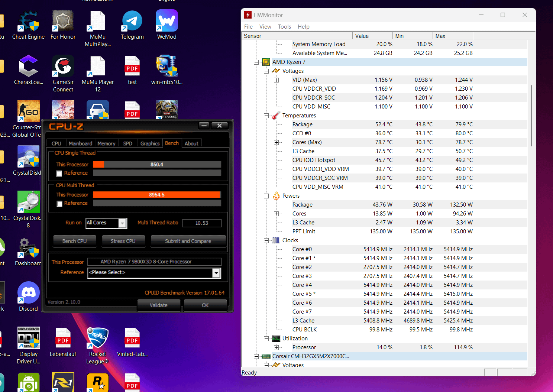Image resolution: width=553 pixels, height=392 pixels.
Task: Click the Value column header in HWMonitor
Action: 372,36
